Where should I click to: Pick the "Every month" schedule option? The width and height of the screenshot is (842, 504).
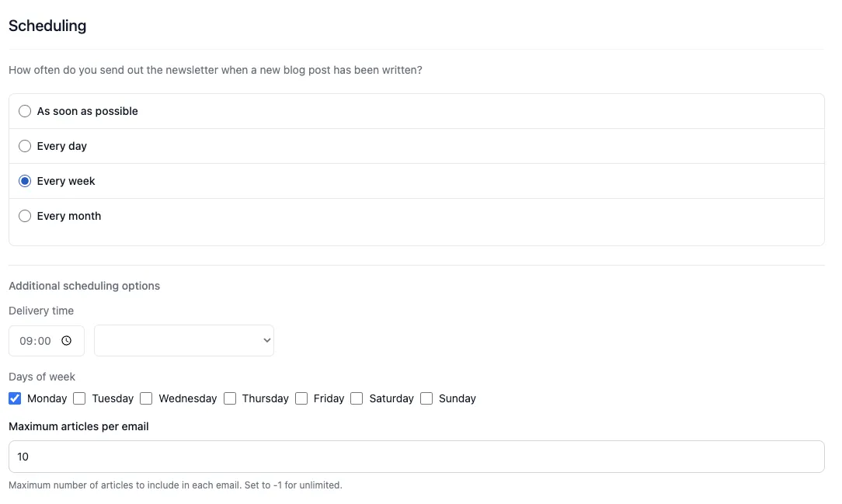[25, 216]
